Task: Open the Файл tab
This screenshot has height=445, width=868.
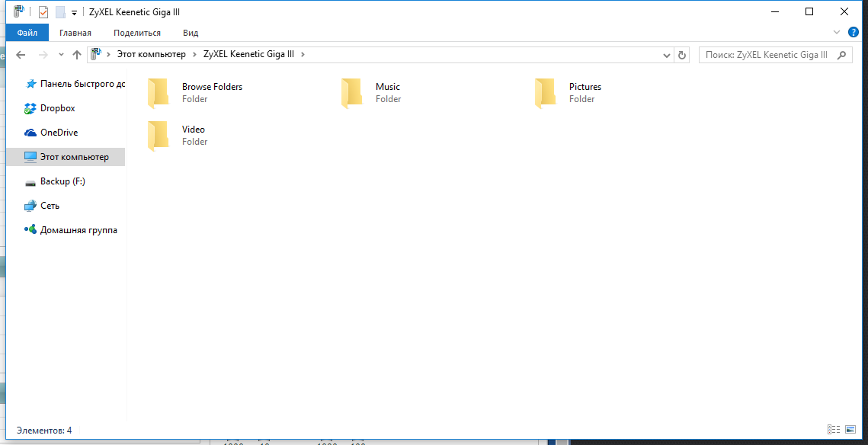Action: pos(27,33)
